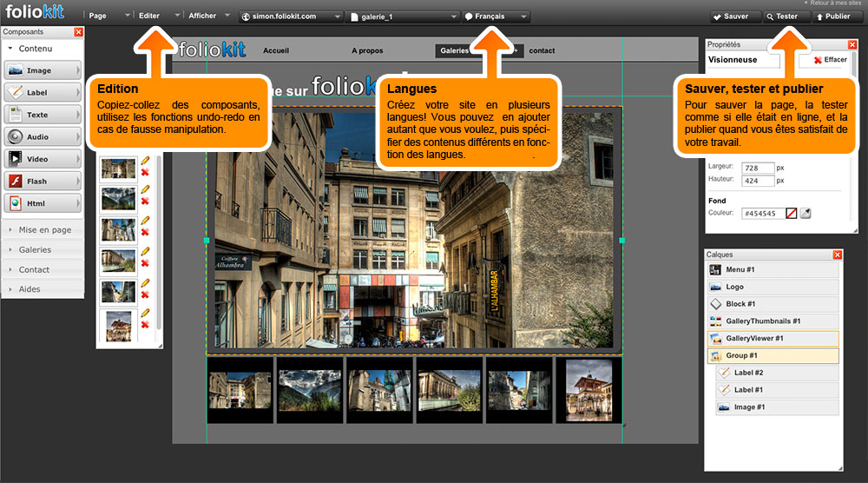Screen dimensions: 868x483
Task: Open the Français language dropdown
Action: coord(496,17)
